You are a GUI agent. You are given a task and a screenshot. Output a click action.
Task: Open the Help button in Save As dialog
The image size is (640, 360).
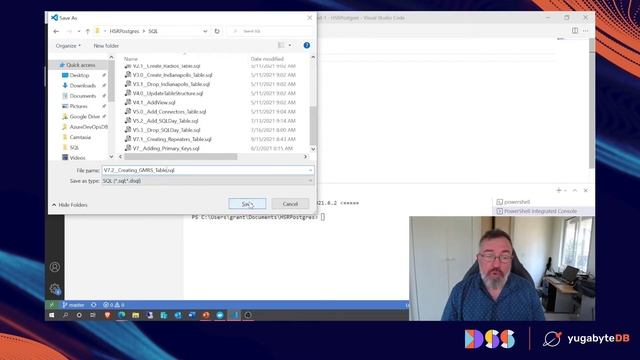[x=307, y=45]
